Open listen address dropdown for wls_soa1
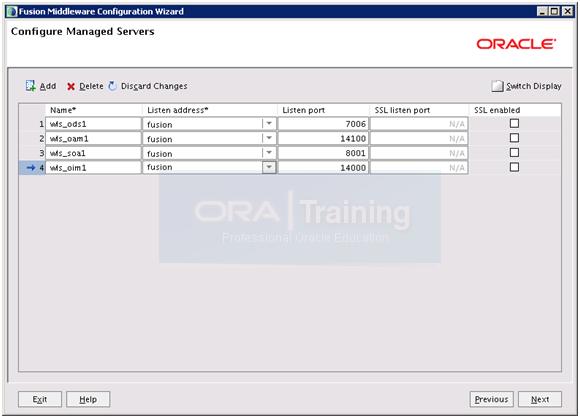The image size is (580, 418). coord(269,153)
